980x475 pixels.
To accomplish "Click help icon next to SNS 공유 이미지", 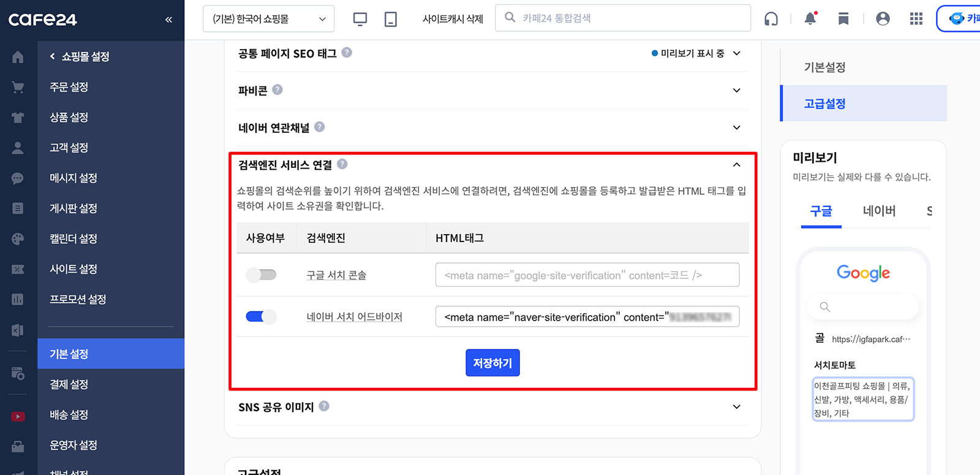I will pyautogui.click(x=324, y=406).
